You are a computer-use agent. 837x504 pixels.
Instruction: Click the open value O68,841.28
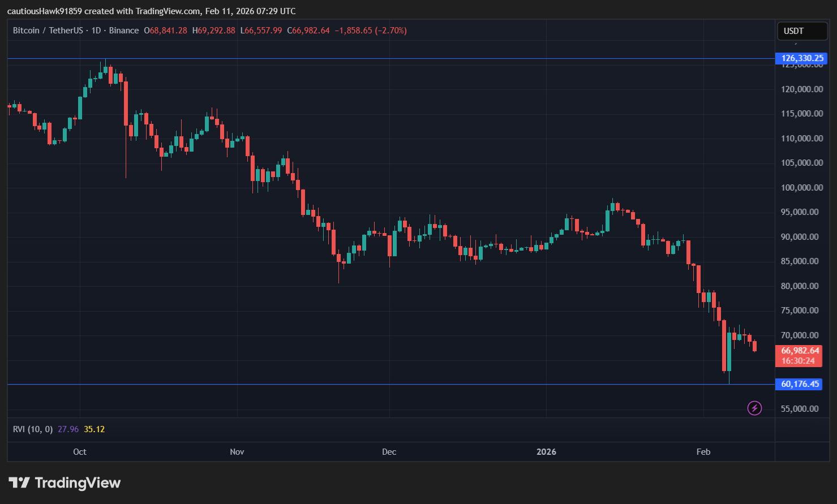coord(167,31)
